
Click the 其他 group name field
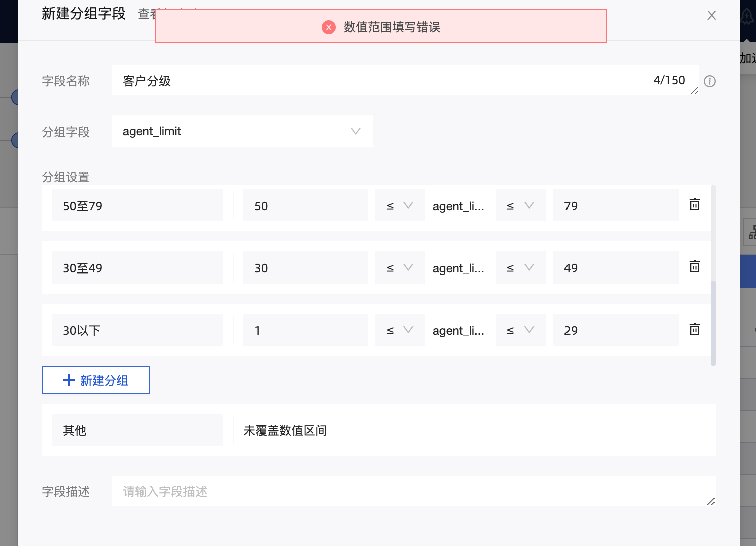[137, 430]
